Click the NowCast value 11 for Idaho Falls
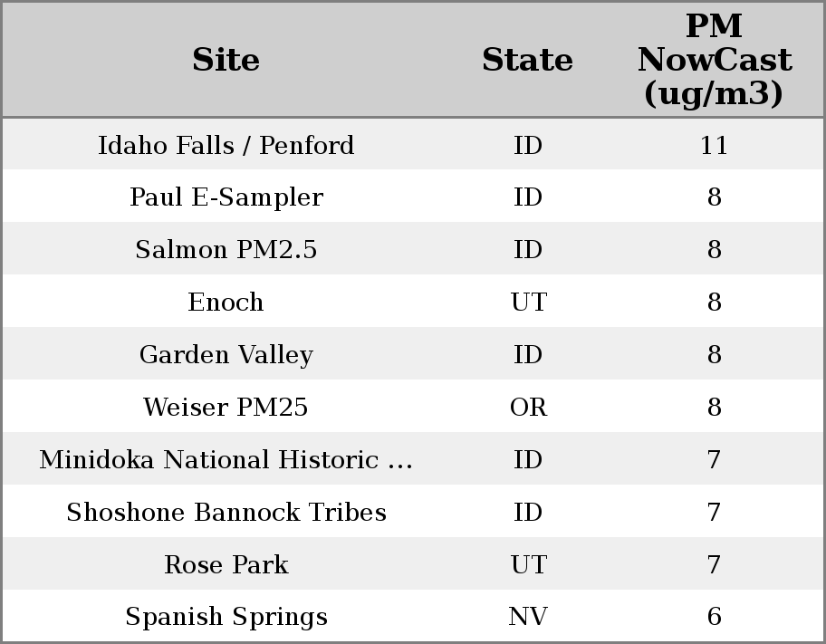 (x=714, y=145)
